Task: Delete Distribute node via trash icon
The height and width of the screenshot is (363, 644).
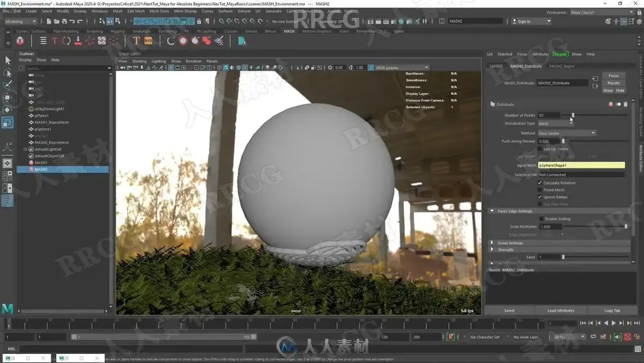Action: tap(625, 104)
